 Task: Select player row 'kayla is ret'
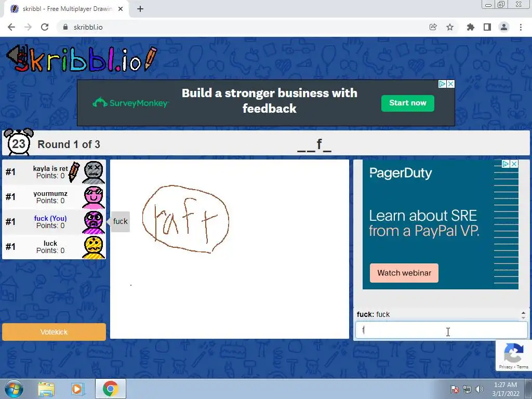pyautogui.click(x=54, y=172)
